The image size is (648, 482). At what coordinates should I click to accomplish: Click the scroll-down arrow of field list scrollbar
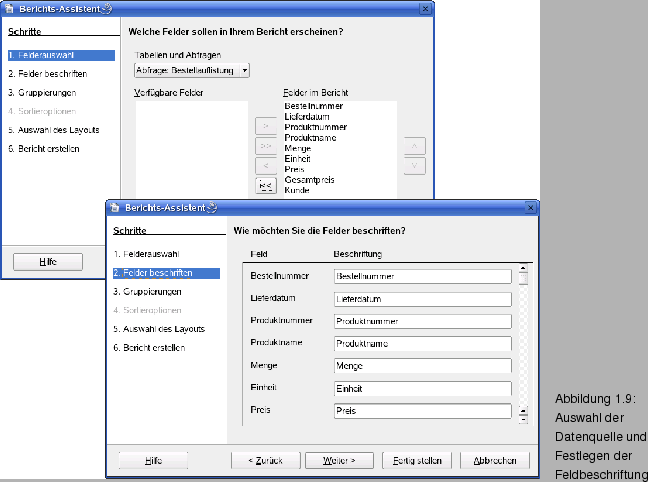523,420
